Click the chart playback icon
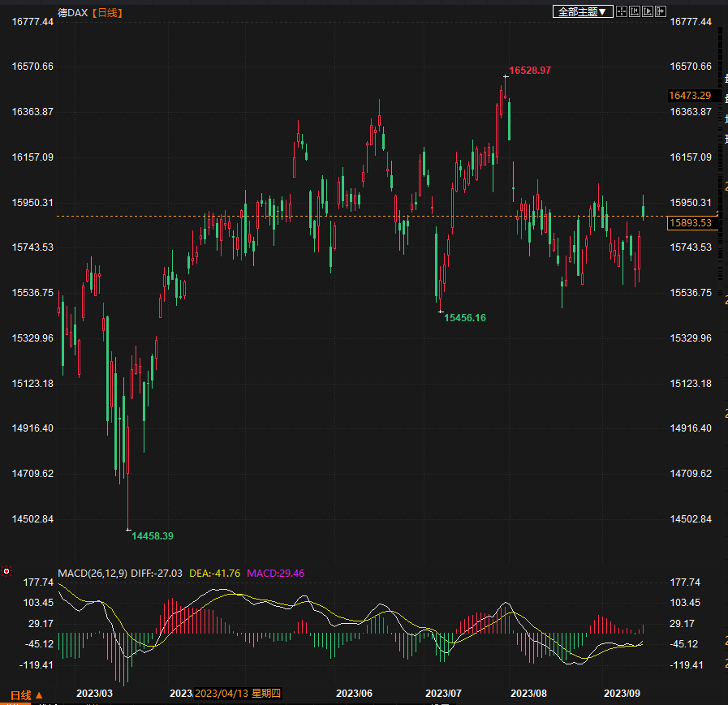This screenshot has height=705, width=728. coord(648,11)
